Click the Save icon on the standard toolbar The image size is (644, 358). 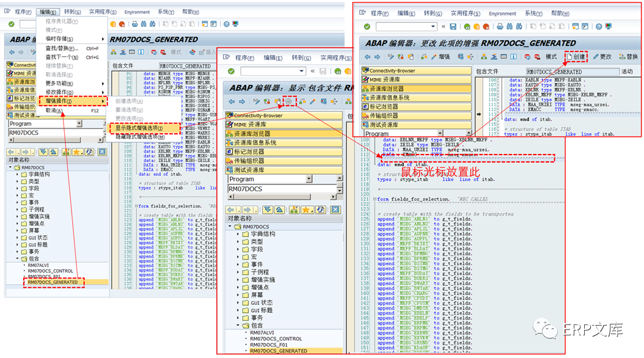coord(453,27)
